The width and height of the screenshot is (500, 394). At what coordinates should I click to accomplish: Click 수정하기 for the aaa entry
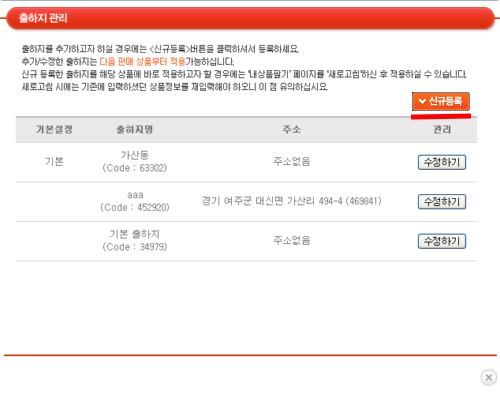442,202
